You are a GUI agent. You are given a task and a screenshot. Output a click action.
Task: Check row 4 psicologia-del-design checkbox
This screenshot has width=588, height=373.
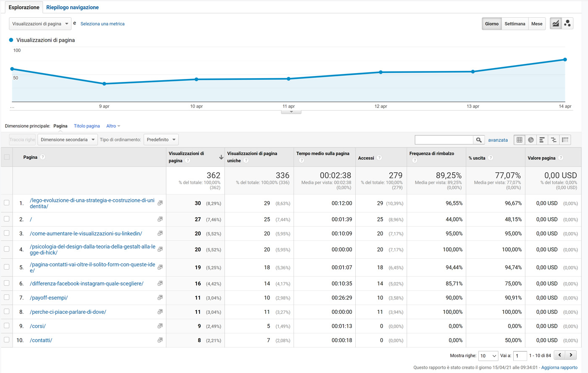point(7,249)
